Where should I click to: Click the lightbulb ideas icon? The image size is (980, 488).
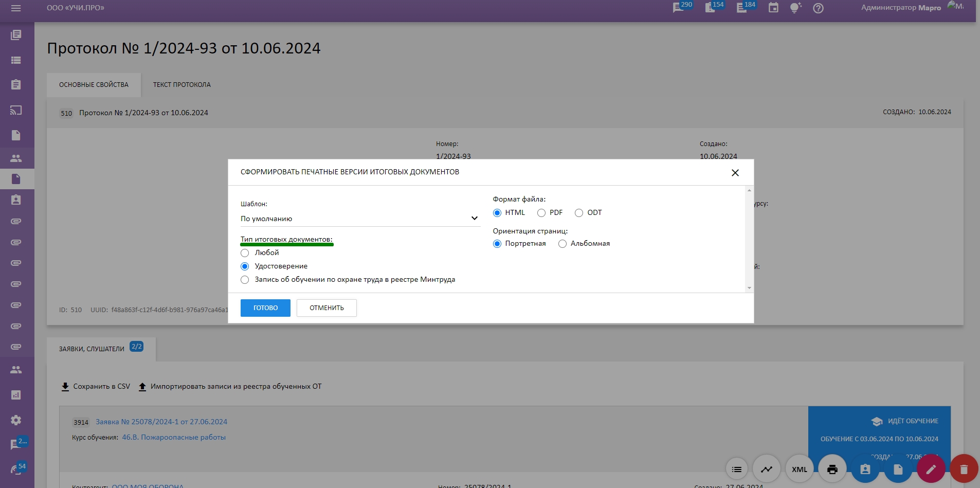(x=795, y=8)
